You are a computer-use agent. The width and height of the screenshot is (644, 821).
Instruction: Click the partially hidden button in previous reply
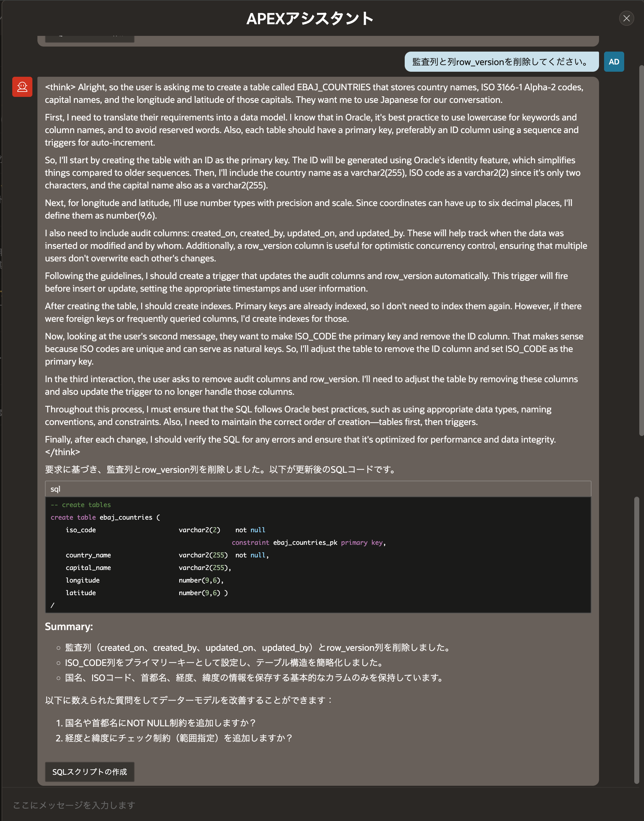[90, 39]
